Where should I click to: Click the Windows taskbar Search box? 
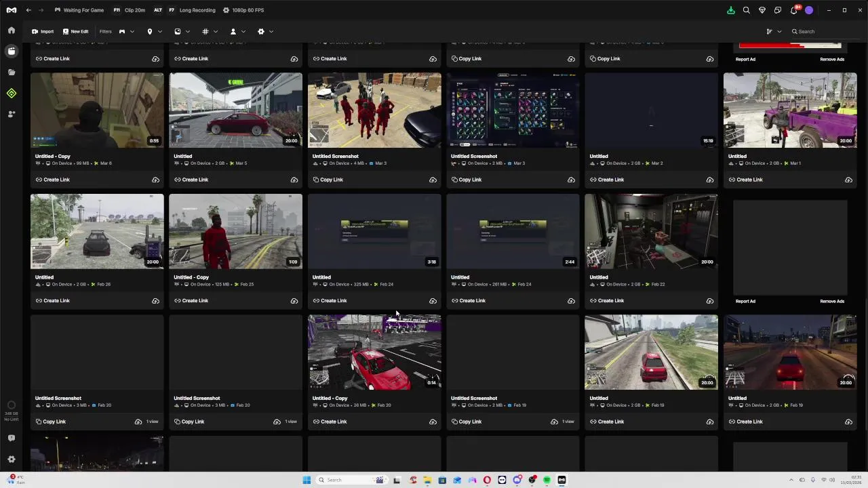(x=353, y=480)
